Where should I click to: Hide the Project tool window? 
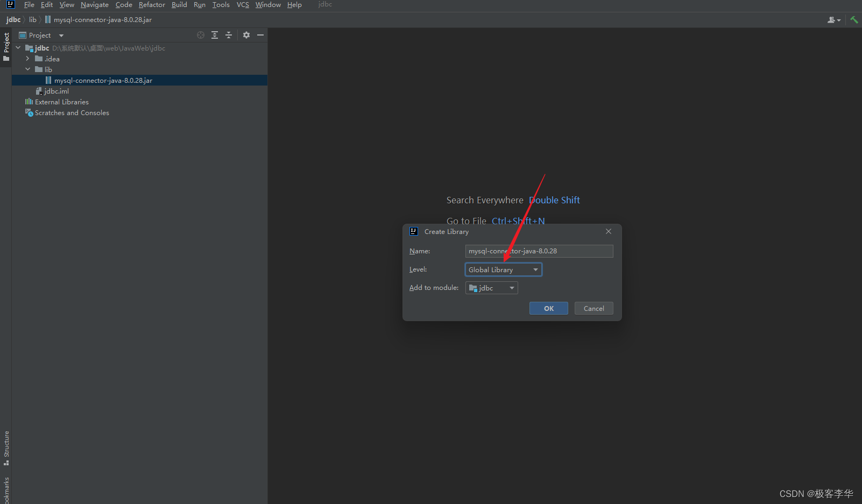coord(260,35)
